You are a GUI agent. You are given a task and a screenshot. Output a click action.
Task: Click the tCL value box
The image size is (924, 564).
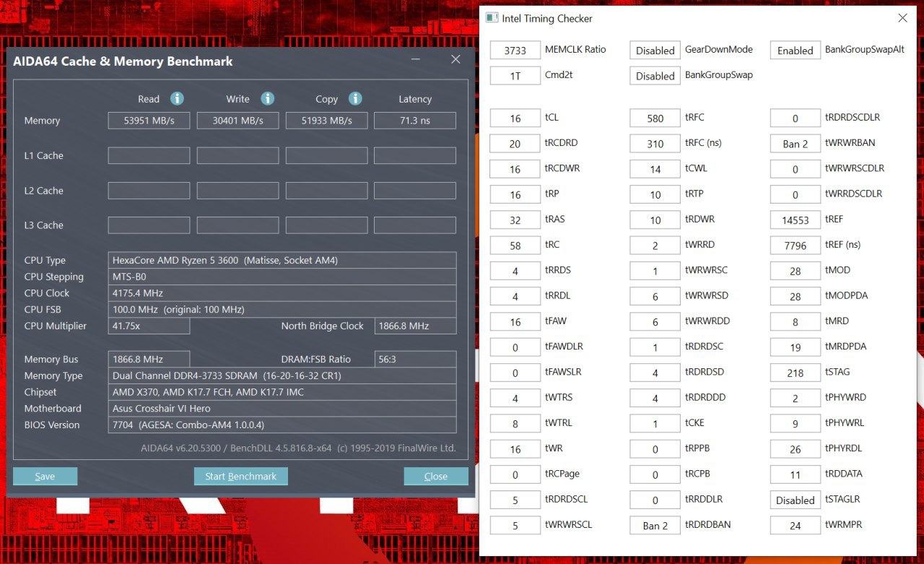pyautogui.click(x=515, y=118)
